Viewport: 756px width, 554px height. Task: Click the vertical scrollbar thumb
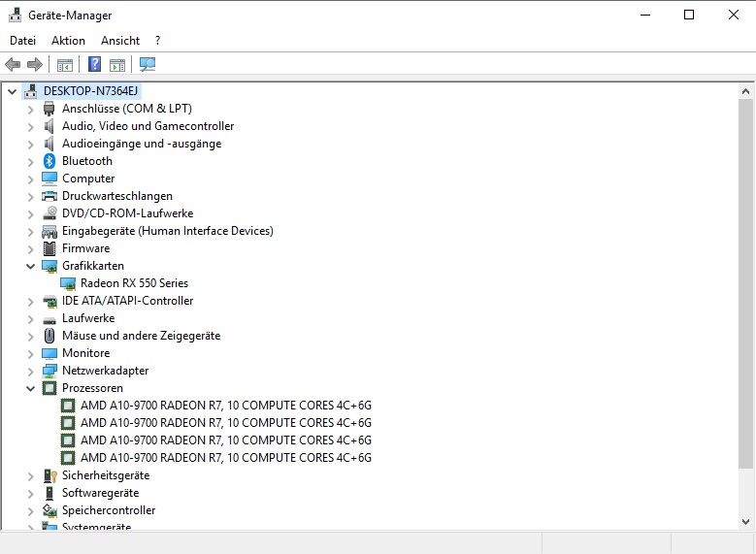[x=745, y=283]
